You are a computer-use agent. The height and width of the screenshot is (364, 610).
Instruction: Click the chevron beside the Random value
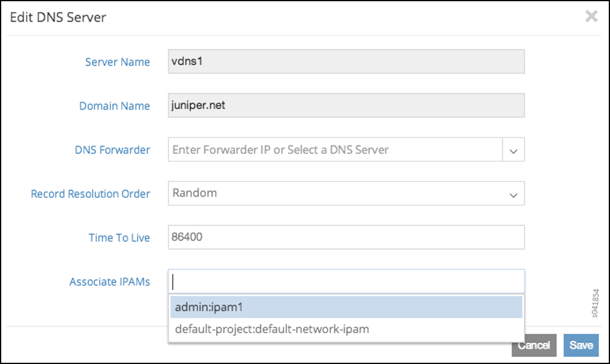click(x=513, y=195)
